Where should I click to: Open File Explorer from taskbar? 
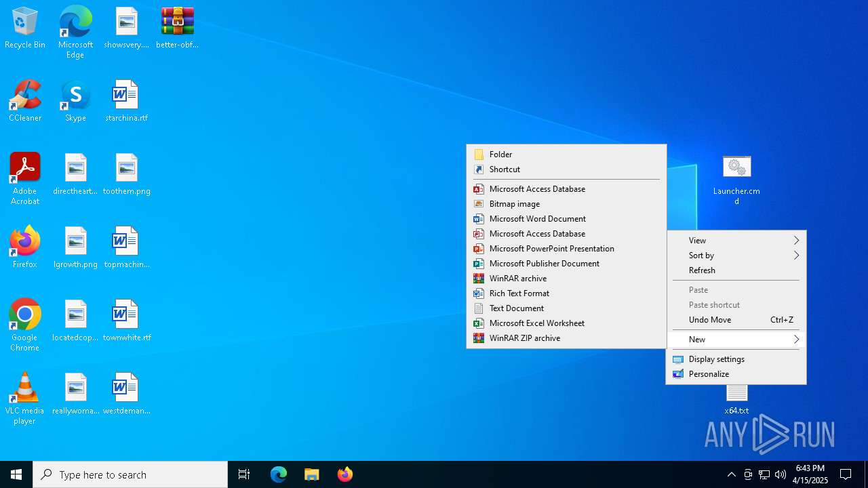pos(311,474)
